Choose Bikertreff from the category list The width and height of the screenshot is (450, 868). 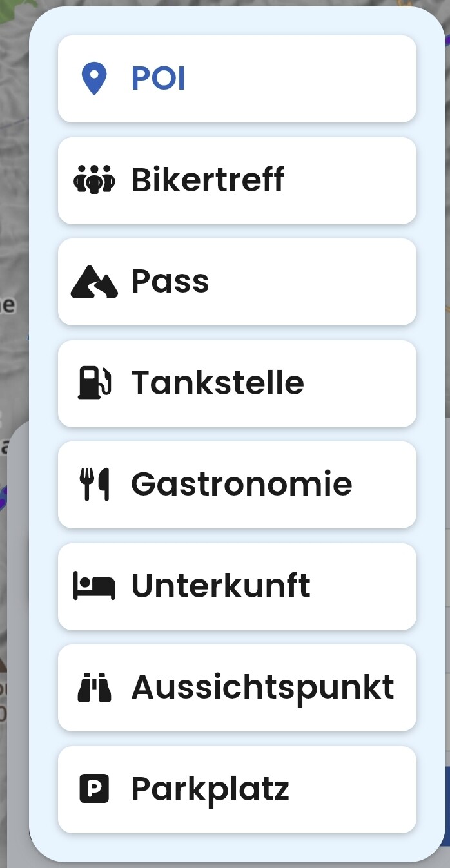(x=237, y=180)
